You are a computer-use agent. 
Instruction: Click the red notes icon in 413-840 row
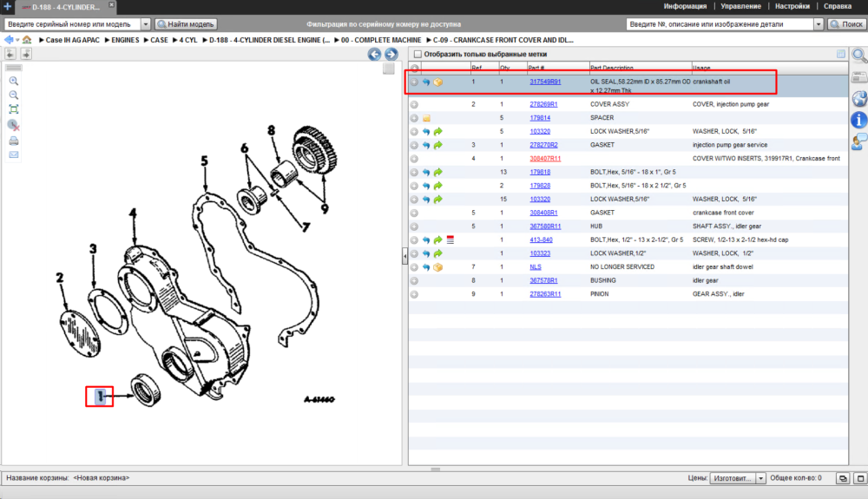click(x=450, y=240)
